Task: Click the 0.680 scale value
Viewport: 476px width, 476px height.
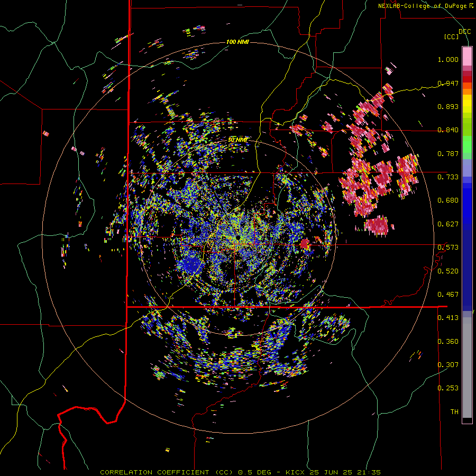Action: (448, 200)
